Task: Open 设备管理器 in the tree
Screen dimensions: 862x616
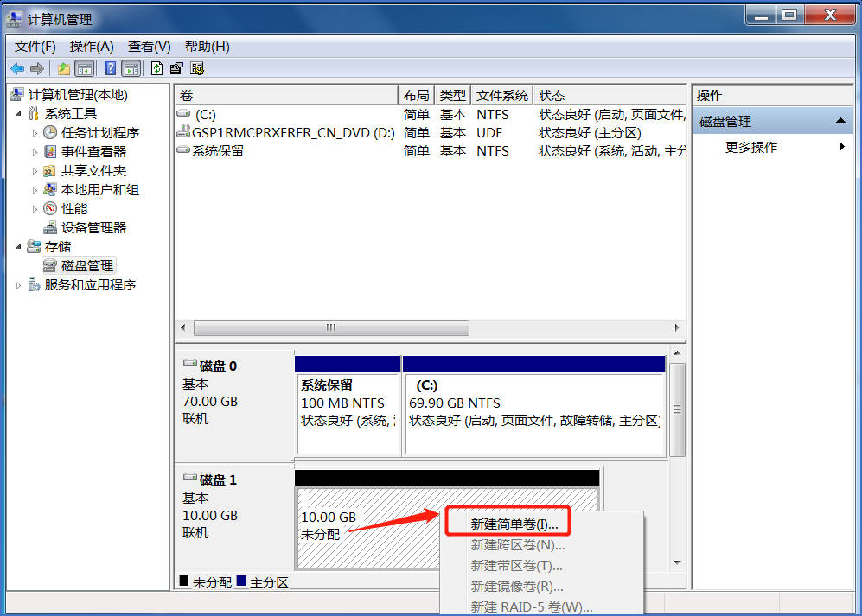Action: (x=93, y=227)
